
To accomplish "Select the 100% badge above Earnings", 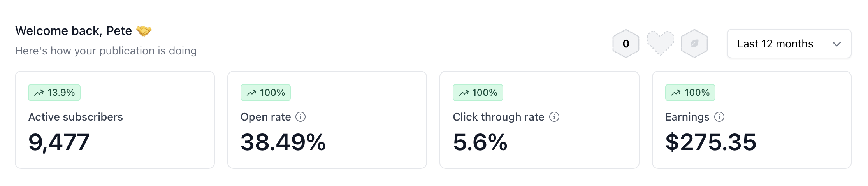I will pyautogui.click(x=690, y=93).
